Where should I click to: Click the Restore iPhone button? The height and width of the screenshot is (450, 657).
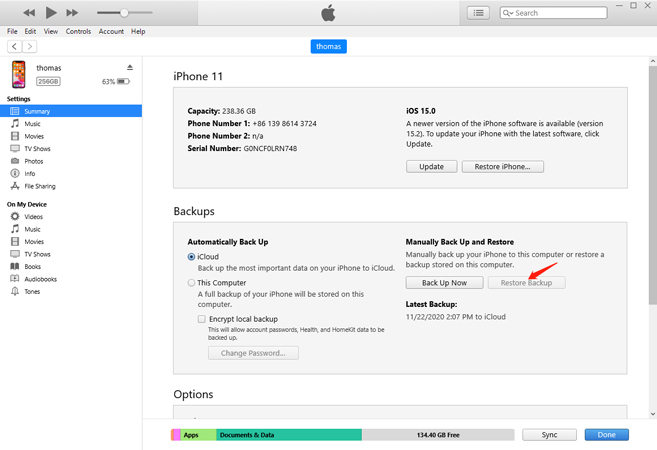pos(508,167)
